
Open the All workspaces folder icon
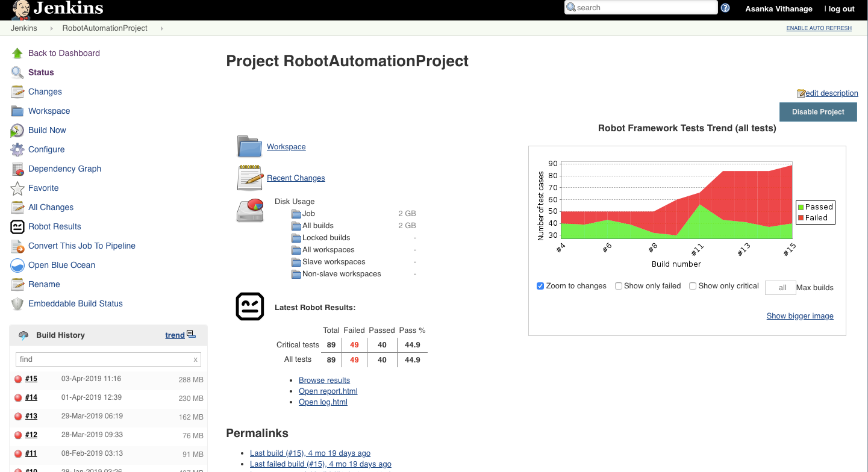point(296,250)
